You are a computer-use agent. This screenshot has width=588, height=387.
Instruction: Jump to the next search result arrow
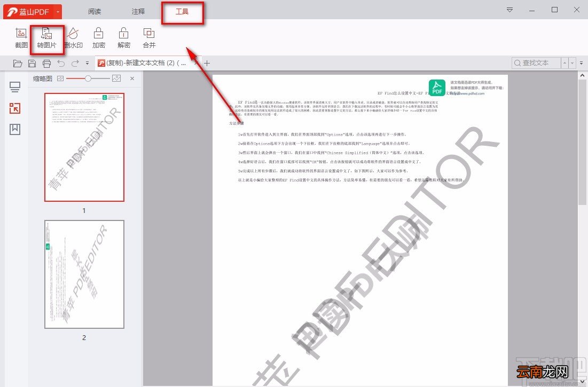pos(573,63)
